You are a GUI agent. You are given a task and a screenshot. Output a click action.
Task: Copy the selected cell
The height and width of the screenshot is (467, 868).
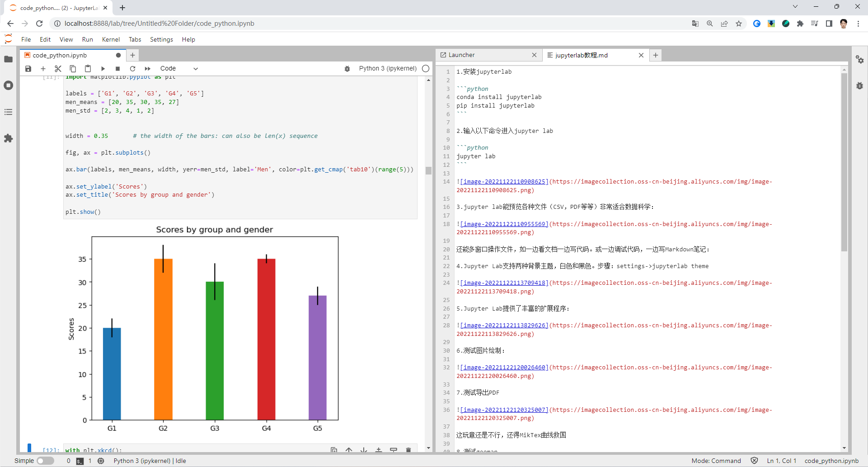(x=73, y=69)
